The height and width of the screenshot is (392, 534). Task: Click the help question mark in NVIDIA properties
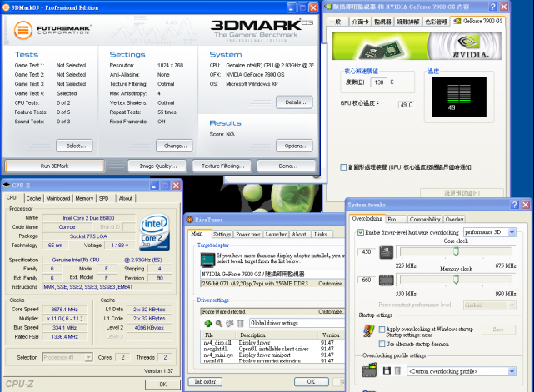pyautogui.click(x=493, y=7)
